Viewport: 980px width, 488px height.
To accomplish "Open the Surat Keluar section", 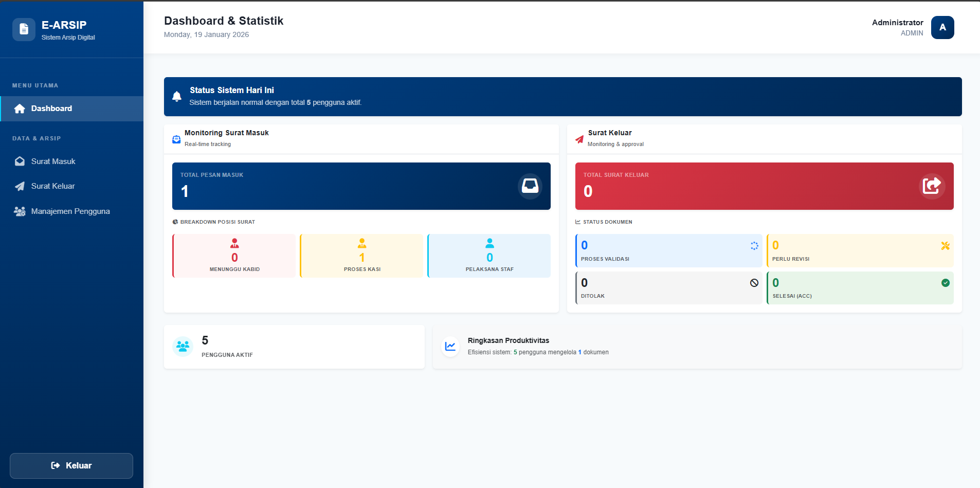I will coord(52,186).
